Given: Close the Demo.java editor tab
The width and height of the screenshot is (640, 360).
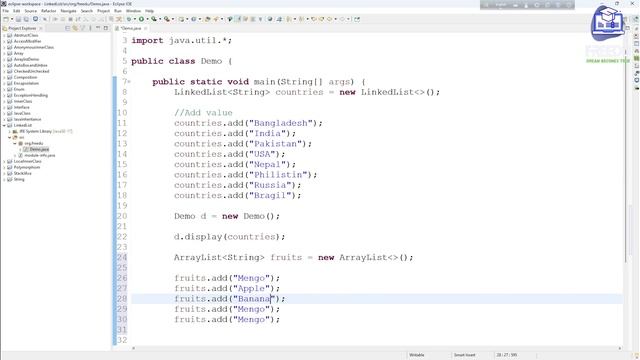Looking at the screenshot, I should tap(145, 29).
